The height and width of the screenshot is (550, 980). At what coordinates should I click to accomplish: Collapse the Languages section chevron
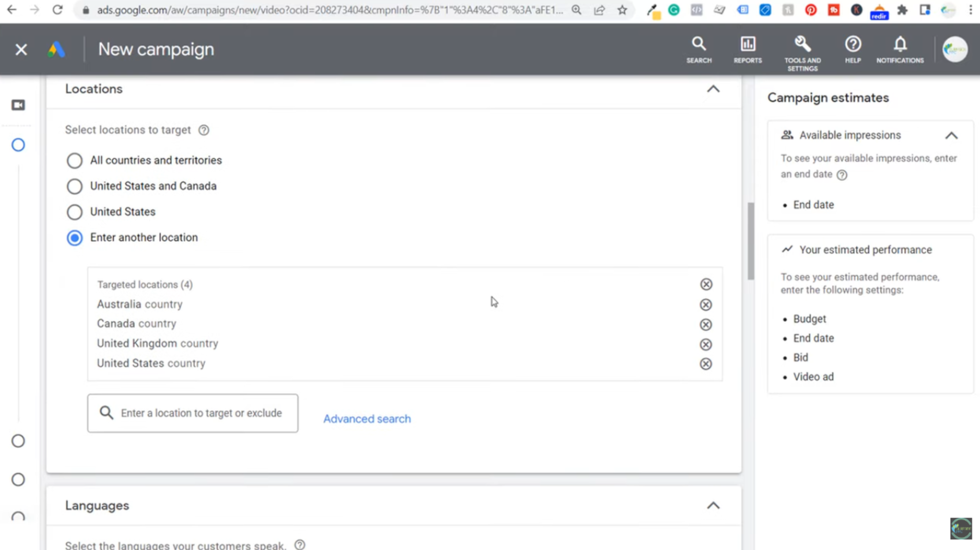(713, 505)
